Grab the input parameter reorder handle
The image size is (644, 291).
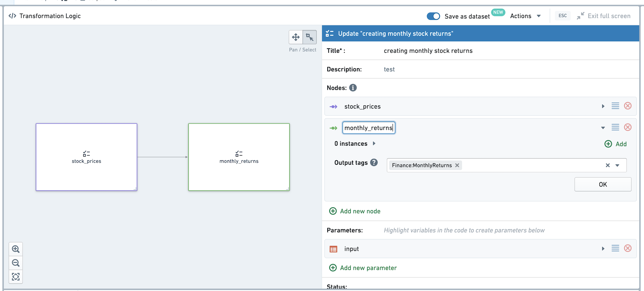(x=615, y=248)
